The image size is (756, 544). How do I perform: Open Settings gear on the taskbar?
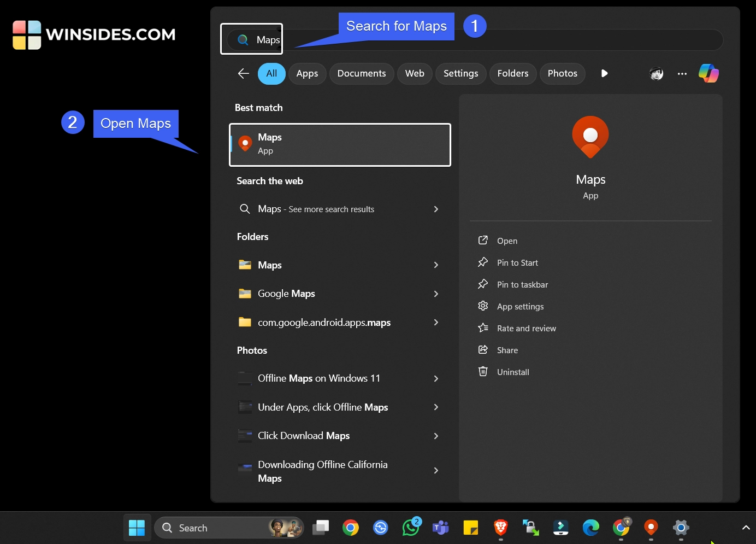[x=681, y=528]
